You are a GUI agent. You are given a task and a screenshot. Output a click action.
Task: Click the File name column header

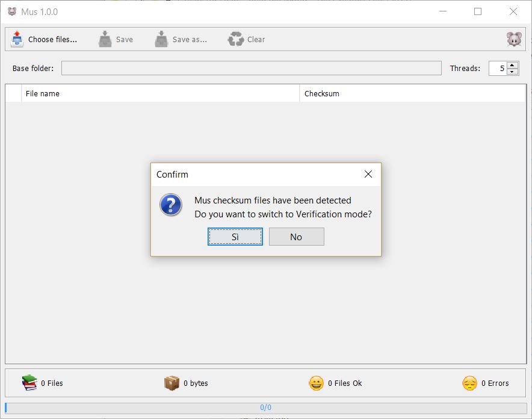coord(161,93)
